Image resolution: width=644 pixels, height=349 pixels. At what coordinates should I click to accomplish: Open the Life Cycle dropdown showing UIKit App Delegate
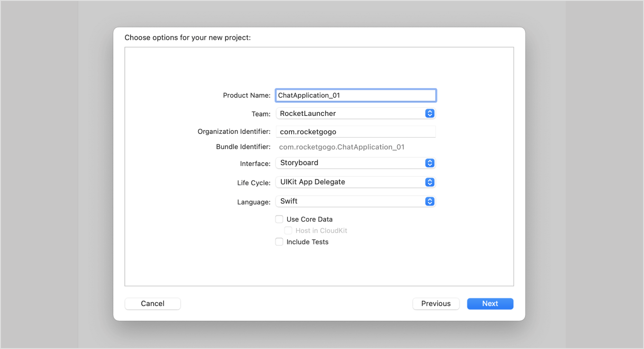tap(353, 182)
